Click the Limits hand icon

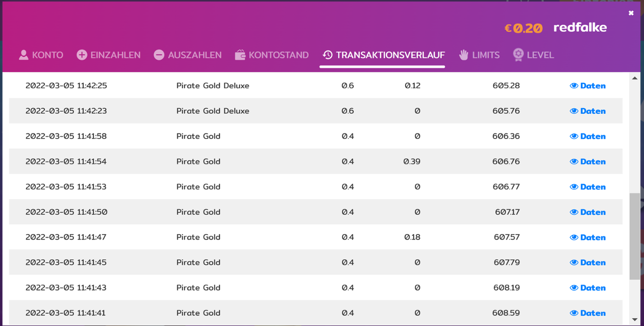(464, 55)
